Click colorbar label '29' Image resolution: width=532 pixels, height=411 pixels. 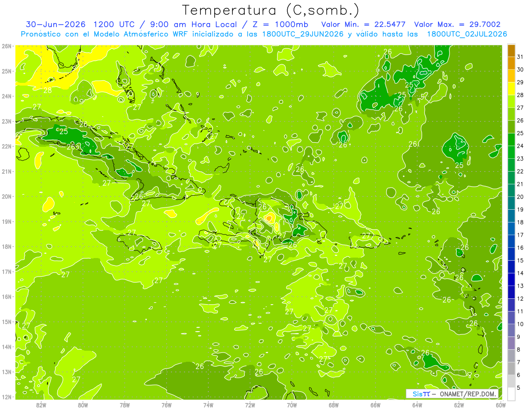pos(520,82)
